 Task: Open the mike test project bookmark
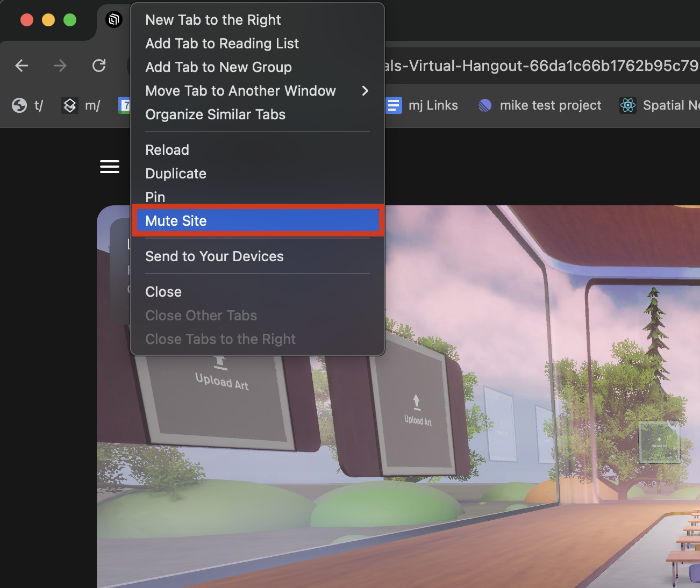(x=540, y=105)
